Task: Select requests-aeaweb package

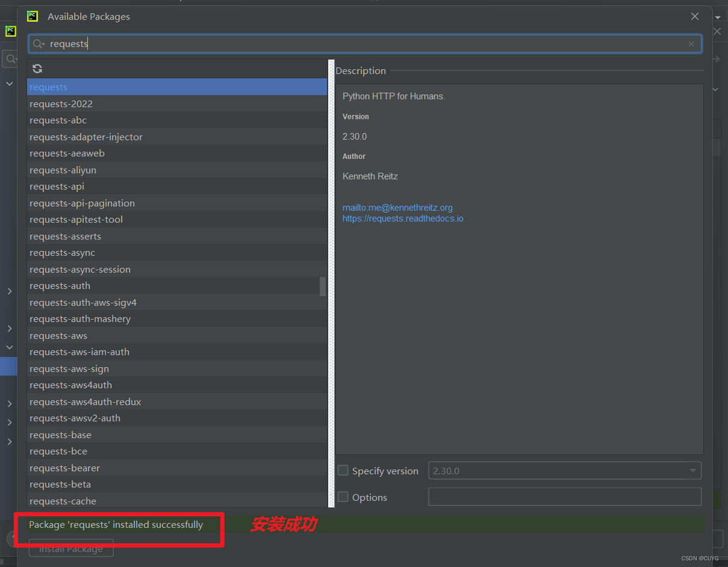Action: click(x=177, y=153)
